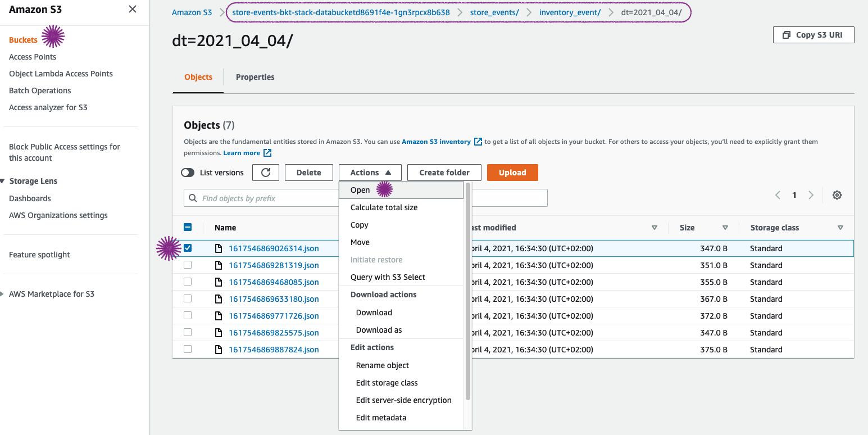Open the table settings gear icon
868x435 pixels.
(x=837, y=195)
